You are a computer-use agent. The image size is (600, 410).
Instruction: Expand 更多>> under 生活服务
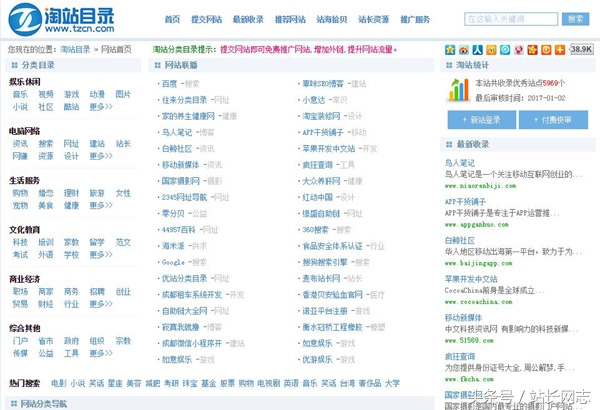(x=101, y=206)
